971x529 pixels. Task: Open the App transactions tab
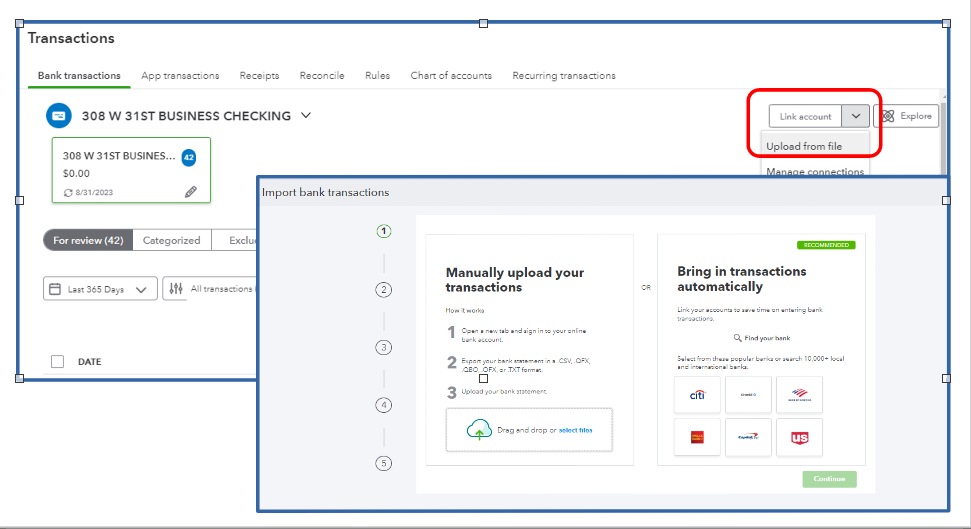(x=180, y=76)
